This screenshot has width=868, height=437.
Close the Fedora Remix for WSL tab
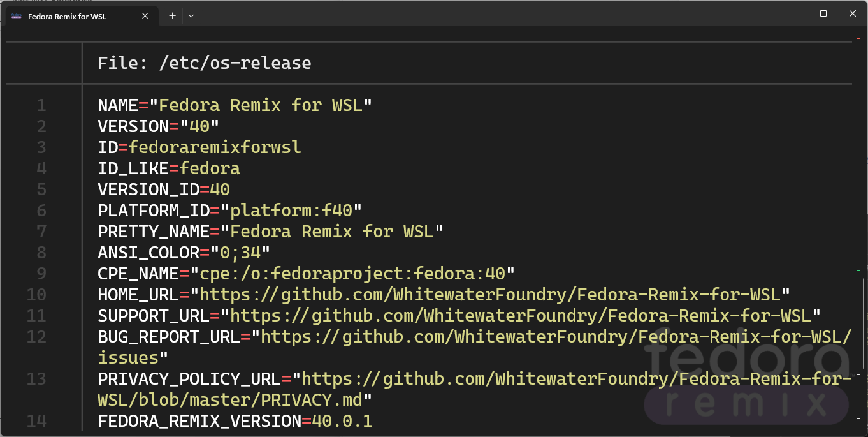[x=145, y=16]
